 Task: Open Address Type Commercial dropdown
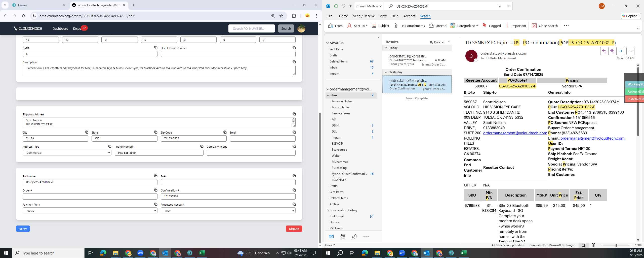tap(67, 153)
